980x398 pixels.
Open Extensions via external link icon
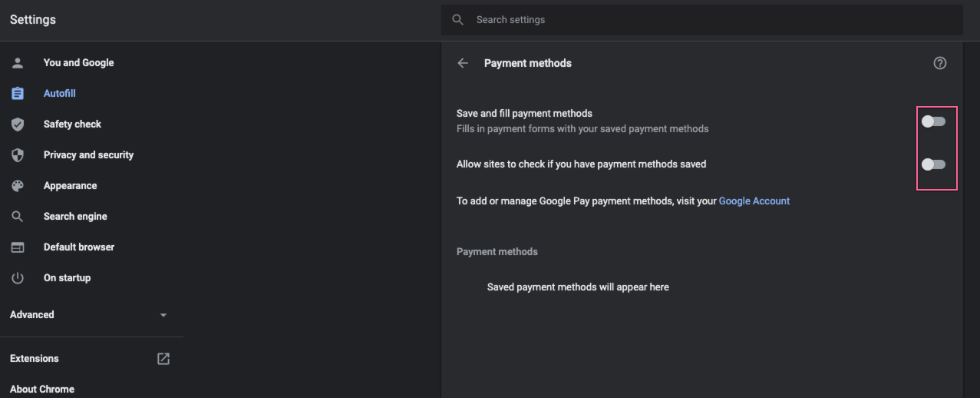(163, 359)
